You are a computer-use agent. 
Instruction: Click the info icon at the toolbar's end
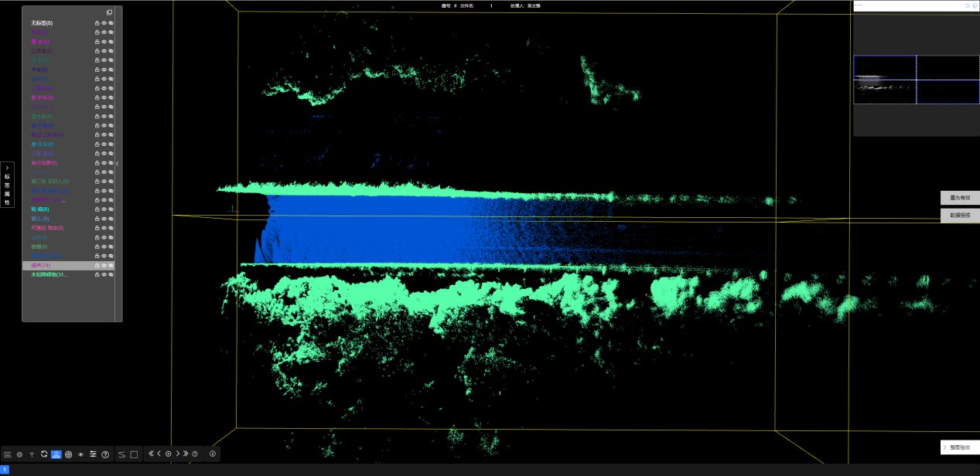tap(213, 454)
